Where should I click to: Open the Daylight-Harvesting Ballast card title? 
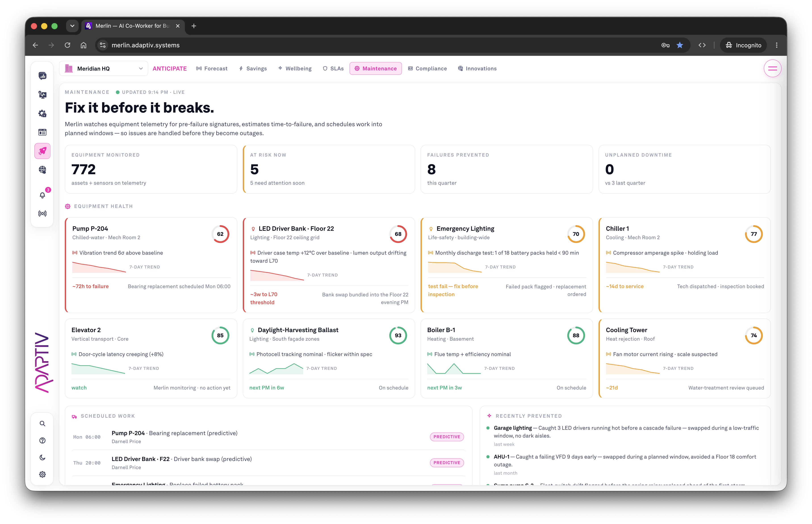tap(298, 330)
